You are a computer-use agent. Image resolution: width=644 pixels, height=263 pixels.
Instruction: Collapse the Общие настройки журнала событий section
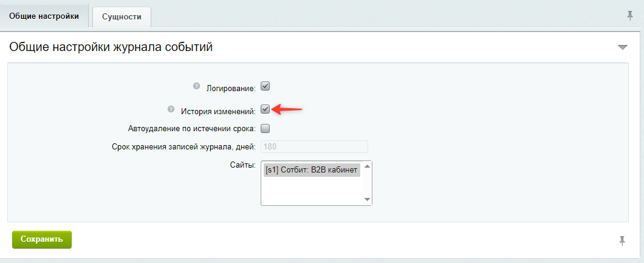click(x=623, y=47)
